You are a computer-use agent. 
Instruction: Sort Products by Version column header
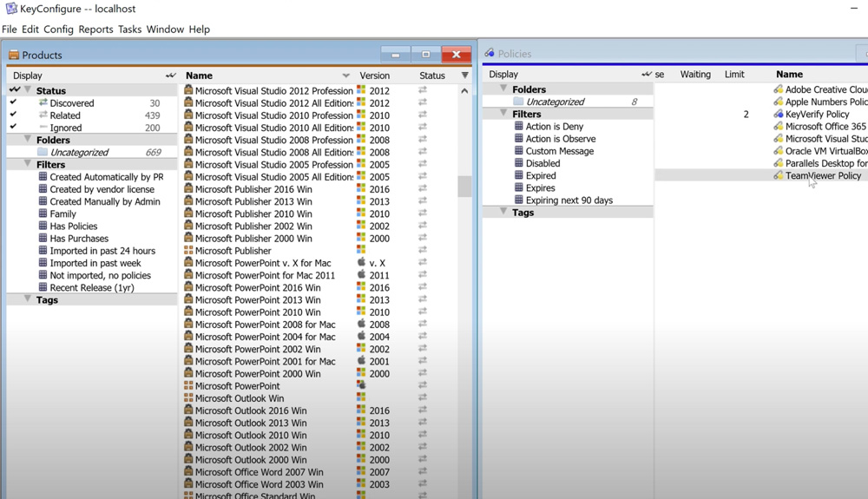point(375,76)
